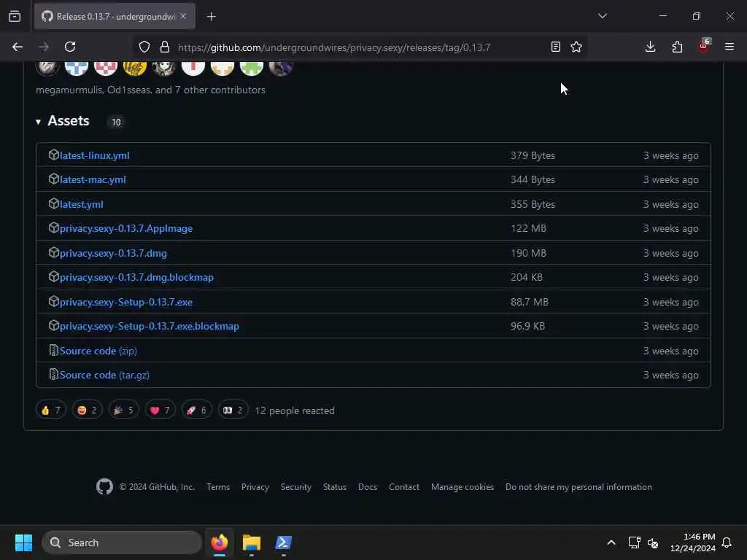
Task: Select '379 Bytes' size text
Action: (x=533, y=155)
